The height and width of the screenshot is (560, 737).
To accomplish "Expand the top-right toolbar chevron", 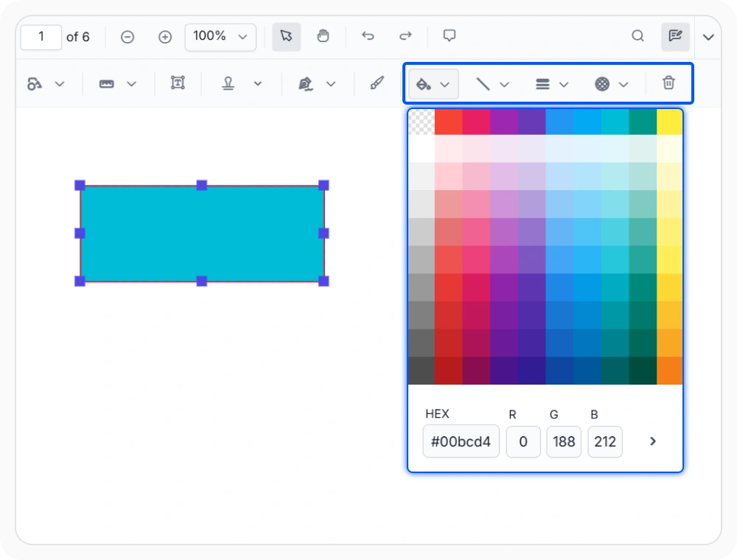I will pyautogui.click(x=708, y=37).
